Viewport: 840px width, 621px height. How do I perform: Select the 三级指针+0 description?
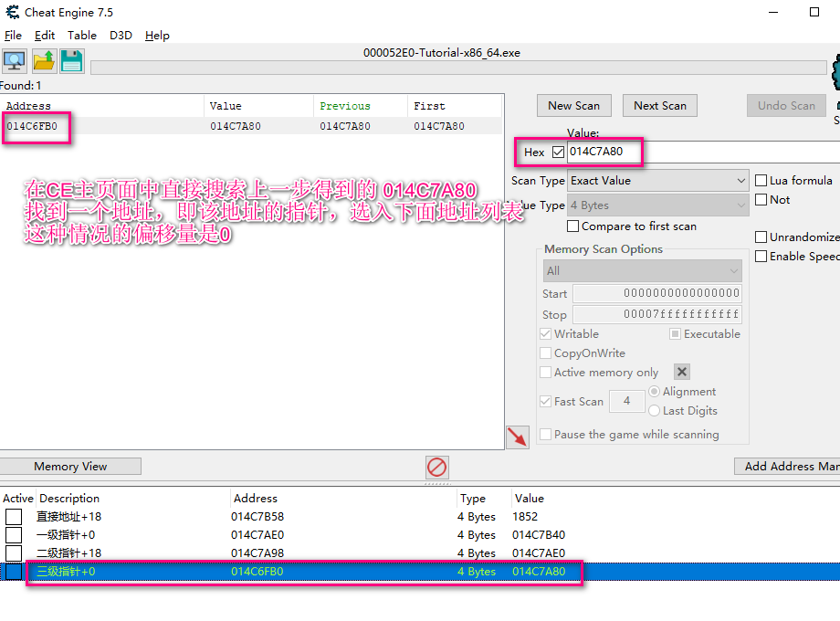(66, 571)
